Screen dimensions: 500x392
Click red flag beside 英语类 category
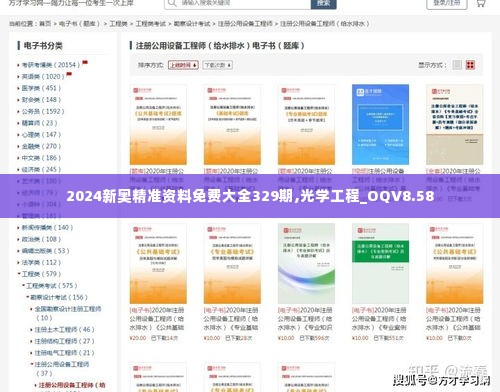pos(69,74)
